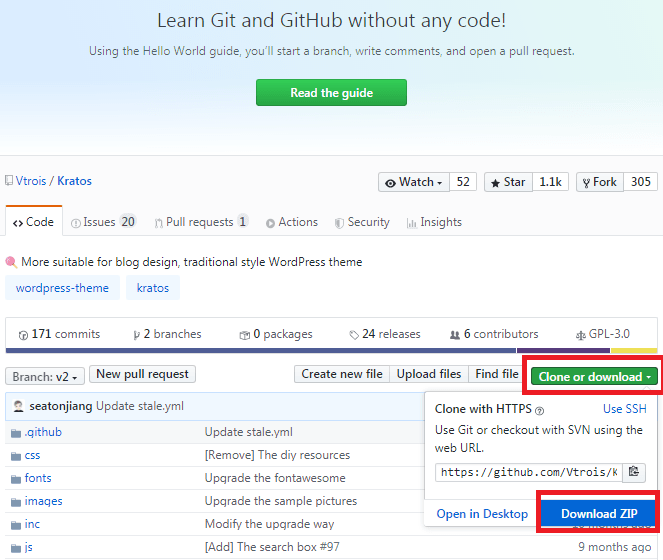
Task: Click Open in Desktop
Action: point(482,514)
